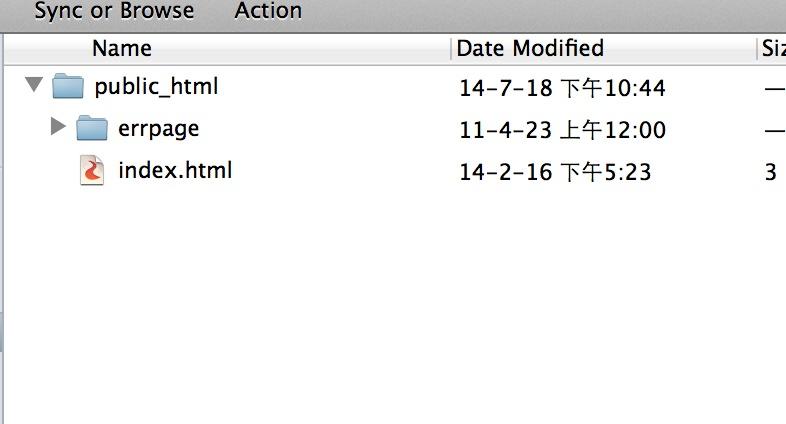Viewport: 786px width, 424px height.
Task: Click the errpage size dash
Action: 775,131
